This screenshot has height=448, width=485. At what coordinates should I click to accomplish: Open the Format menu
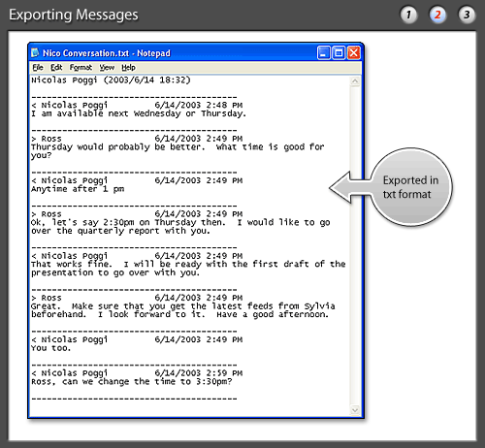[x=81, y=68]
